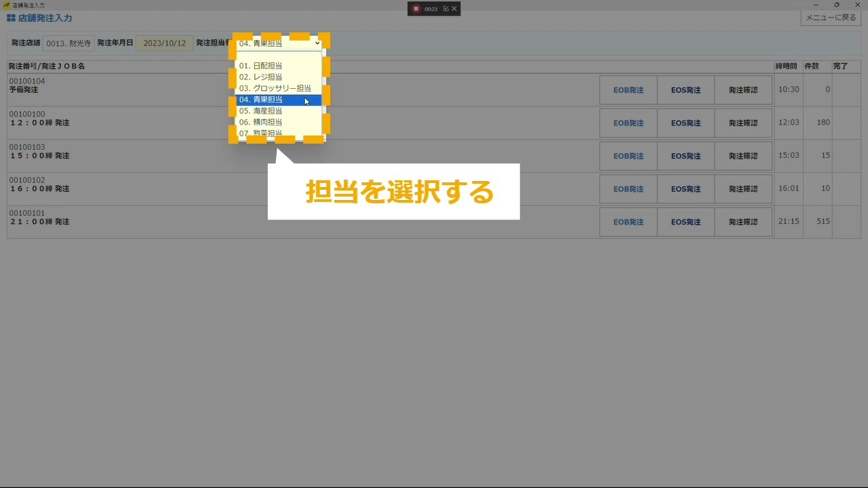Minimize the window from title bar

point(816,5)
